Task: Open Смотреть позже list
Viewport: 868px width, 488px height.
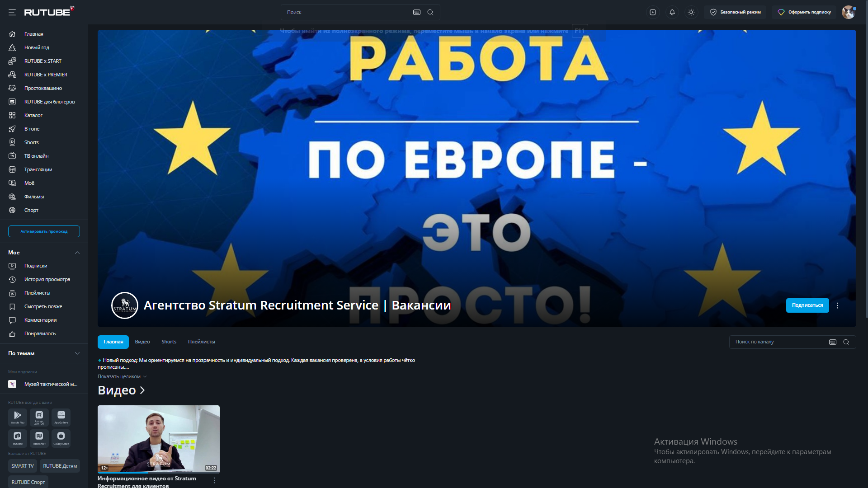Action: [x=44, y=306]
